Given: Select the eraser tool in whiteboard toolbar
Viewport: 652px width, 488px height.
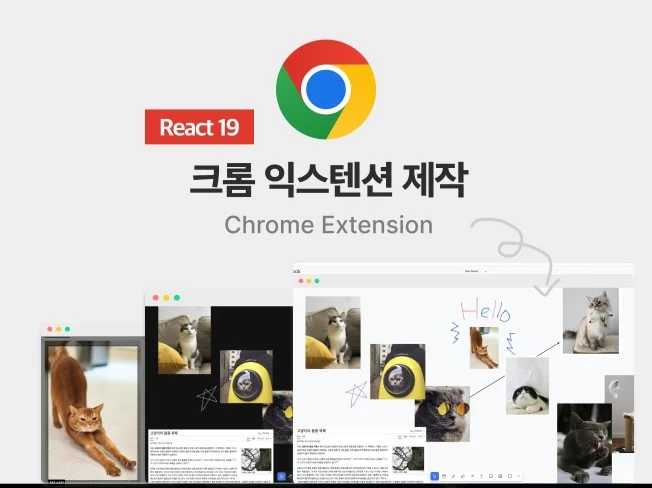Looking at the screenshot, I should pos(463,476).
